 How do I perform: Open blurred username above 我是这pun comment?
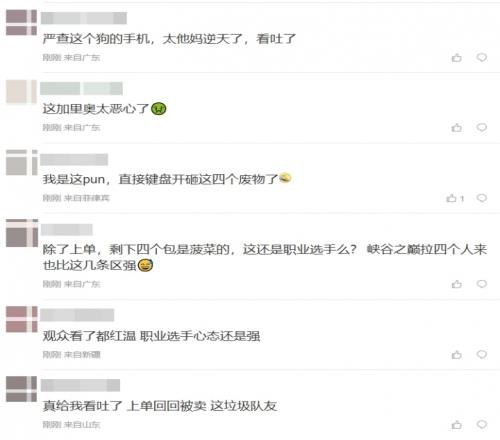coord(74,160)
